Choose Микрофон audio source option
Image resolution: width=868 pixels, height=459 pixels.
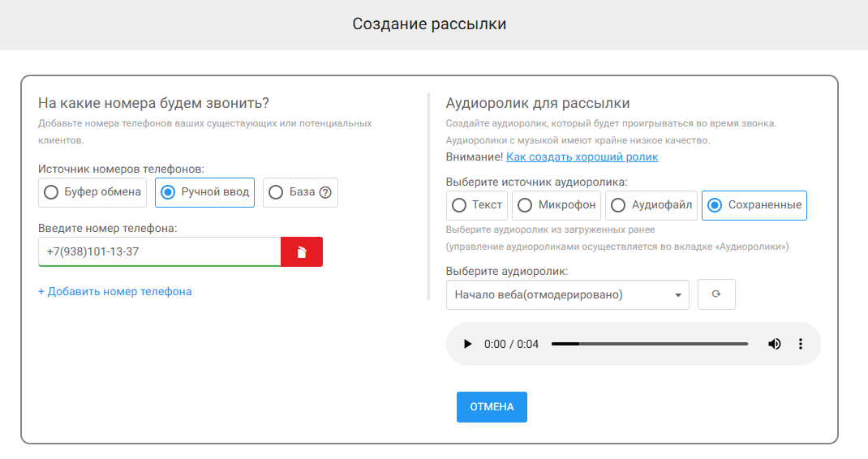click(x=556, y=205)
